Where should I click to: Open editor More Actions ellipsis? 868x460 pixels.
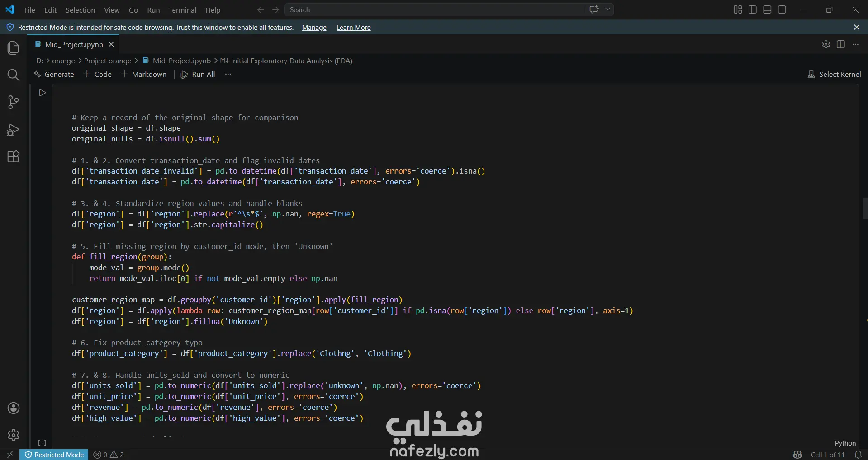pyautogui.click(x=855, y=44)
